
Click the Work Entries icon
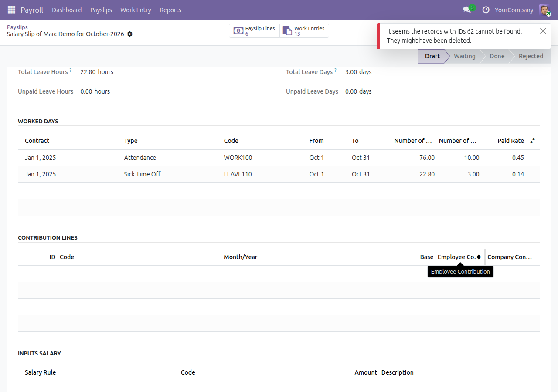point(287,30)
